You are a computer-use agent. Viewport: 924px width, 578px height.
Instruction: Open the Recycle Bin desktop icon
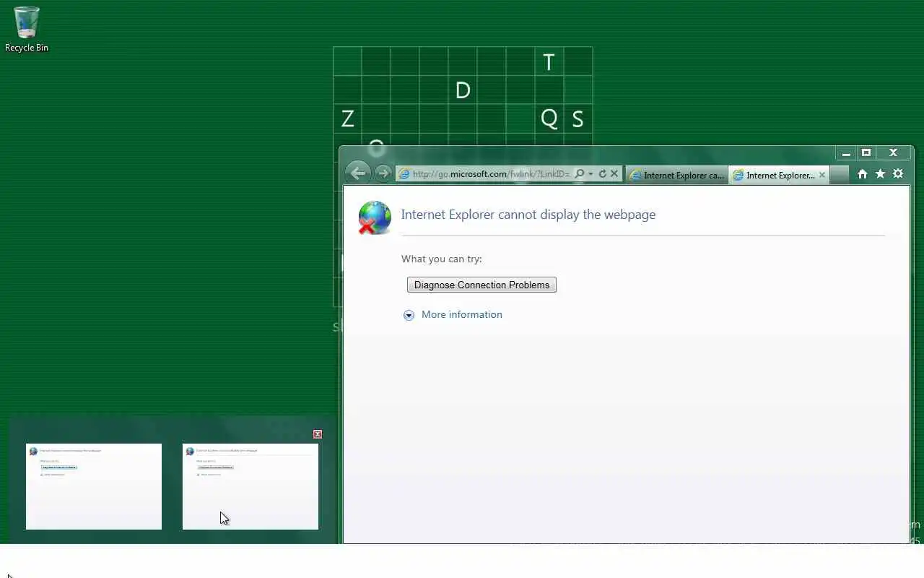[27, 30]
